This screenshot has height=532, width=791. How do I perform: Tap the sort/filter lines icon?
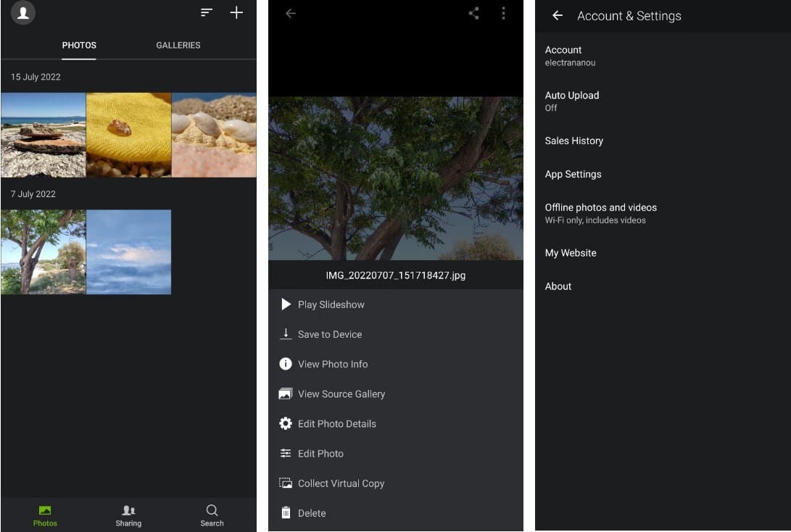pos(207,13)
